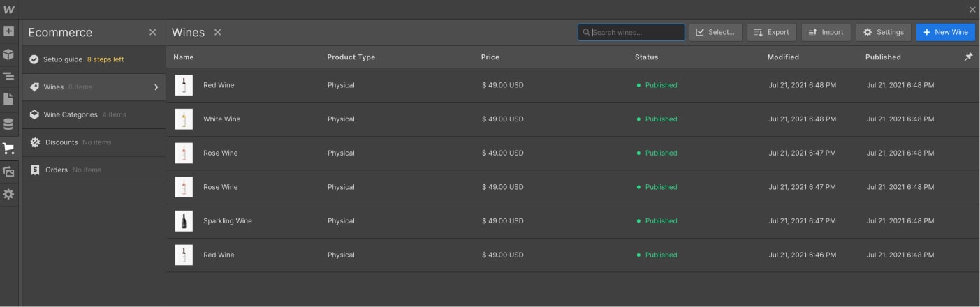Image resolution: width=980 pixels, height=307 pixels.
Task: Click the Setup guide checkmark icon
Action: (x=34, y=59)
